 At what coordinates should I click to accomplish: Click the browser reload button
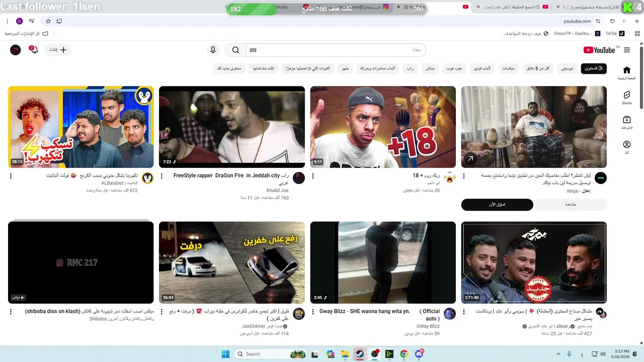point(612,21)
